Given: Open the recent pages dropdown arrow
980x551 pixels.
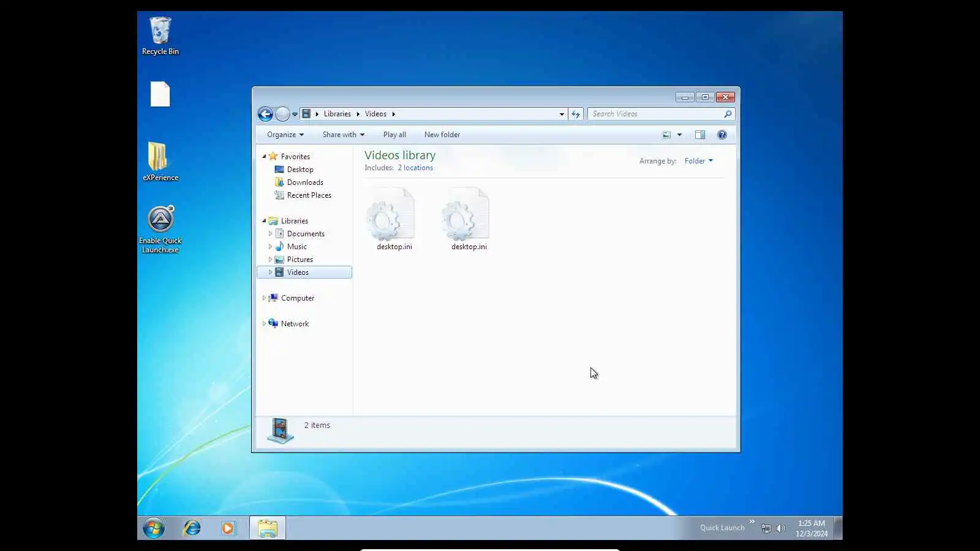Looking at the screenshot, I should click(x=295, y=114).
